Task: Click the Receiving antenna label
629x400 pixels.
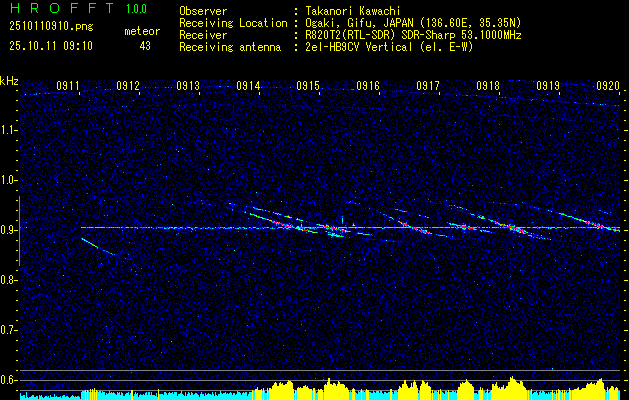Action: (230, 47)
